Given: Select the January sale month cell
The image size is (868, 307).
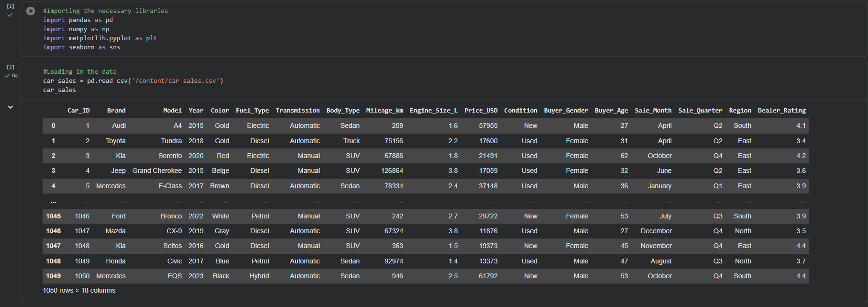Looking at the screenshot, I should 659,186.
